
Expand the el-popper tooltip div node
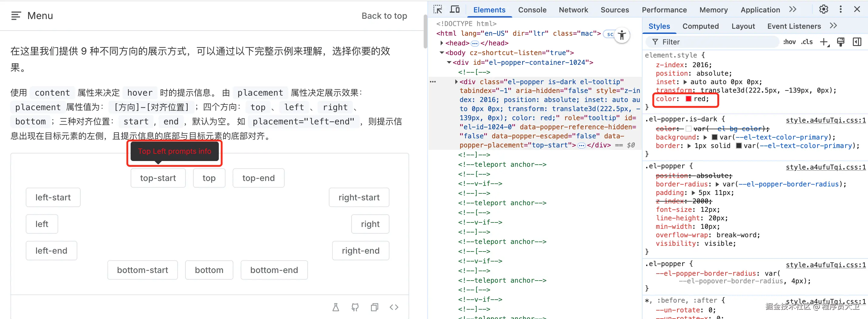pos(456,82)
